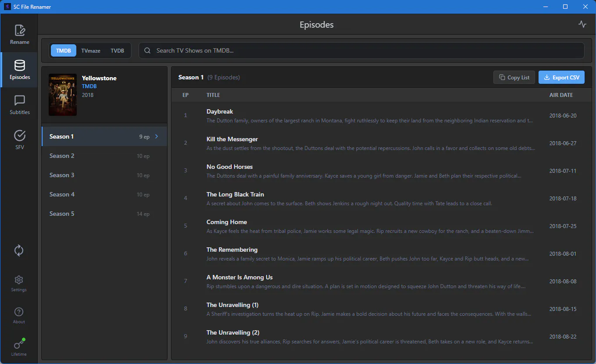
Task: Click air date 2018-08-08
Action: 563,282
